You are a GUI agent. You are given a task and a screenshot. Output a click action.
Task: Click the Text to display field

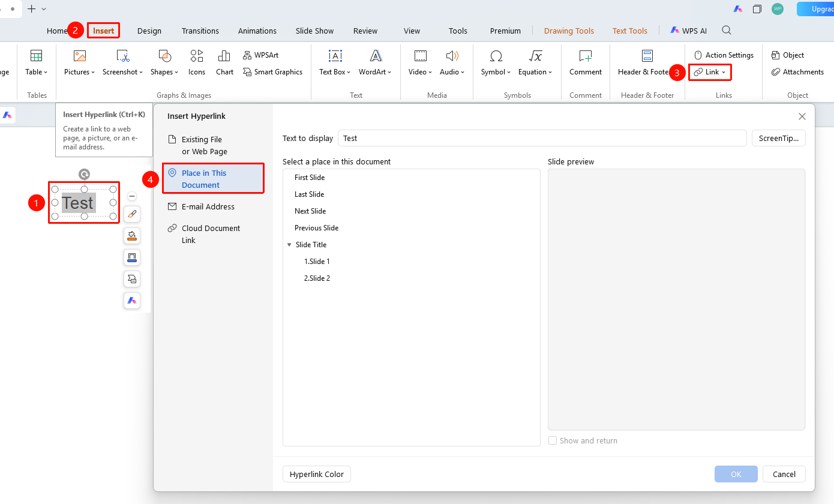[x=542, y=138]
